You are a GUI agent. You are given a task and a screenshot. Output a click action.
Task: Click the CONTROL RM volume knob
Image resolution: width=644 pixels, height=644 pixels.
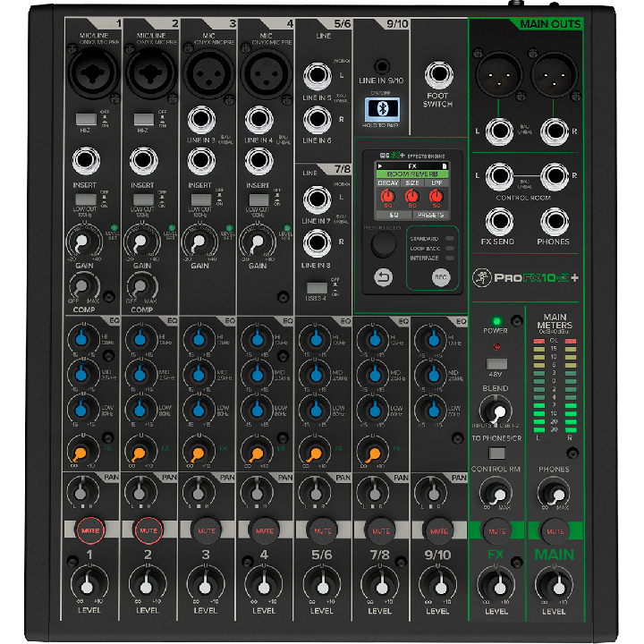[496, 493]
